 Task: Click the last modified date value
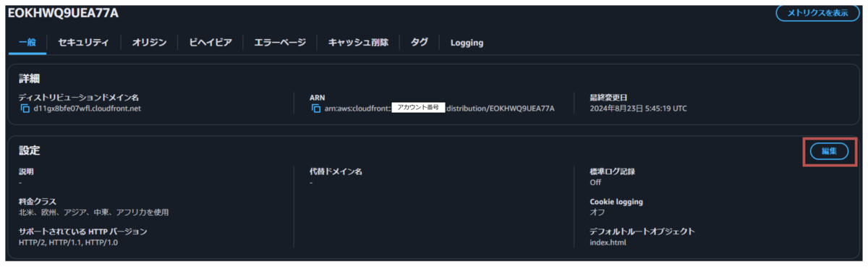click(x=639, y=109)
